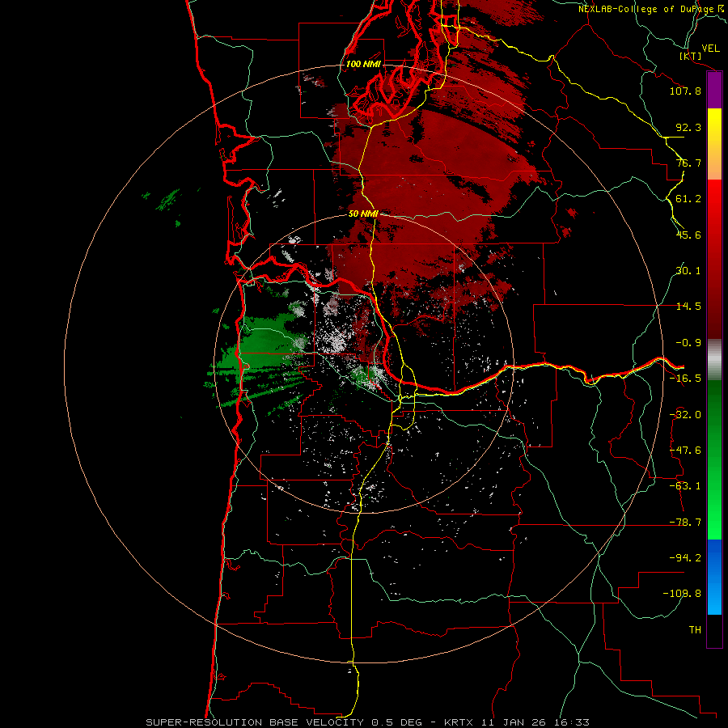Select the 107.8 legend value
This screenshot has width=728, height=728.
click(685, 91)
